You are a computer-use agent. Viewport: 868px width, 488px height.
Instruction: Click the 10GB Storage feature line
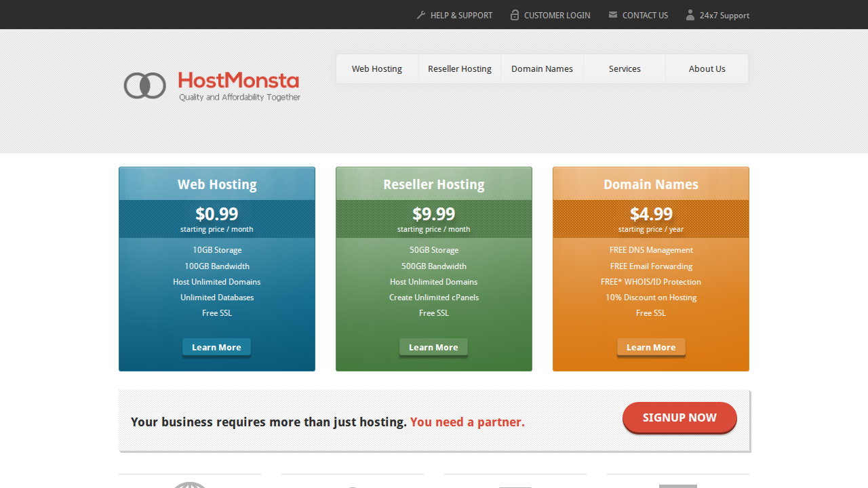pyautogui.click(x=217, y=250)
